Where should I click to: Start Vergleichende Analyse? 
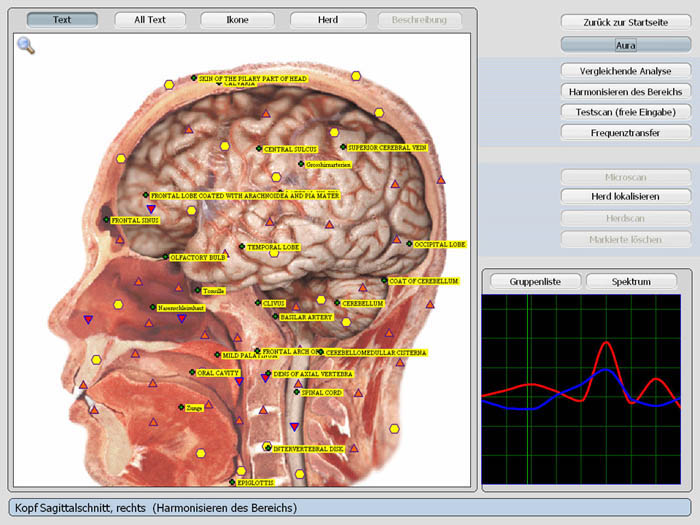pyautogui.click(x=625, y=71)
